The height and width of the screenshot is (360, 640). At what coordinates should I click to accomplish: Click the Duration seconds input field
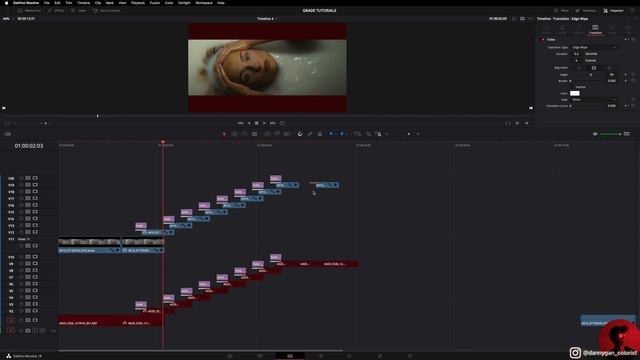tap(576, 54)
